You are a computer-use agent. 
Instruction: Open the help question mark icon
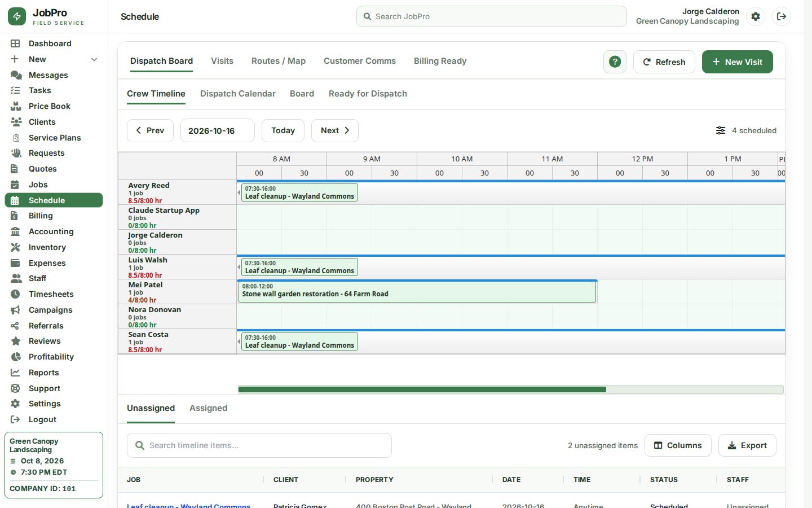(x=615, y=62)
